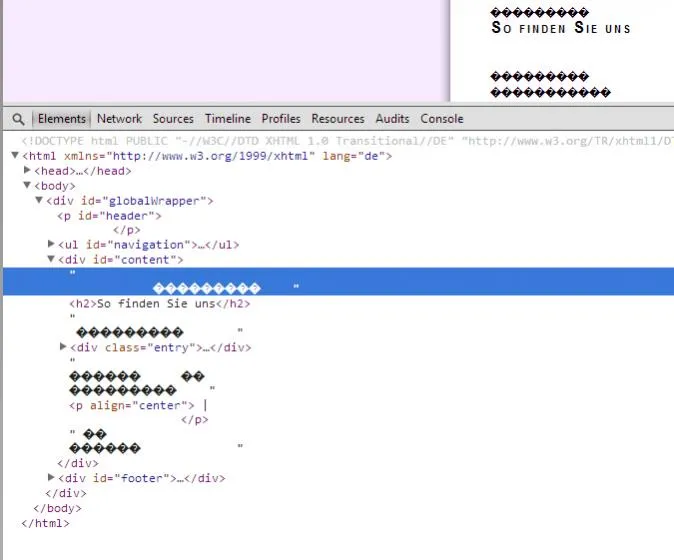Switch to the Console tab

tap(441, 119)
